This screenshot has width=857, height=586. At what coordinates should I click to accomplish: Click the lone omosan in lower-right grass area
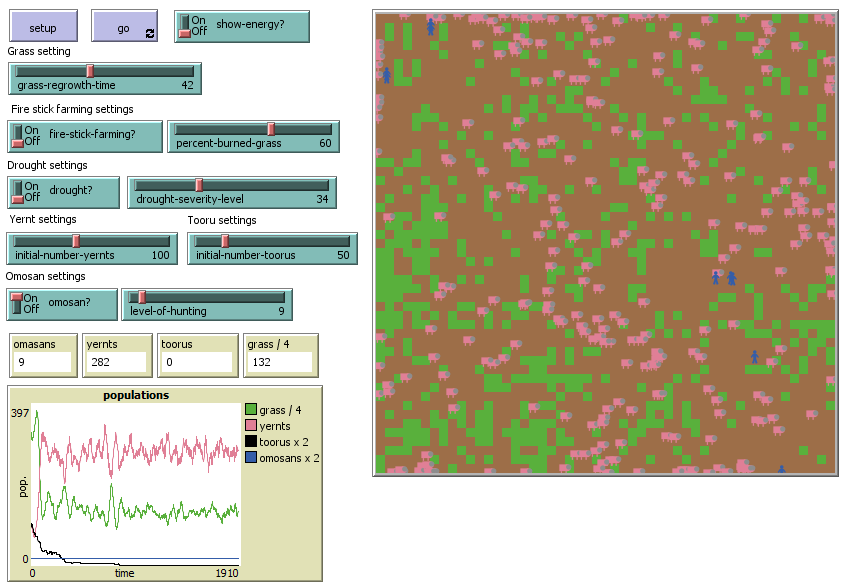click(x=755, y=357)
